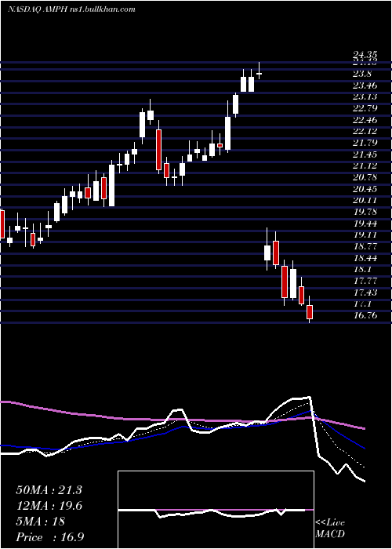Viewport: 392px width, 549px height.
Task: Pick the 19.11 price label
Action: pos(365,235)
